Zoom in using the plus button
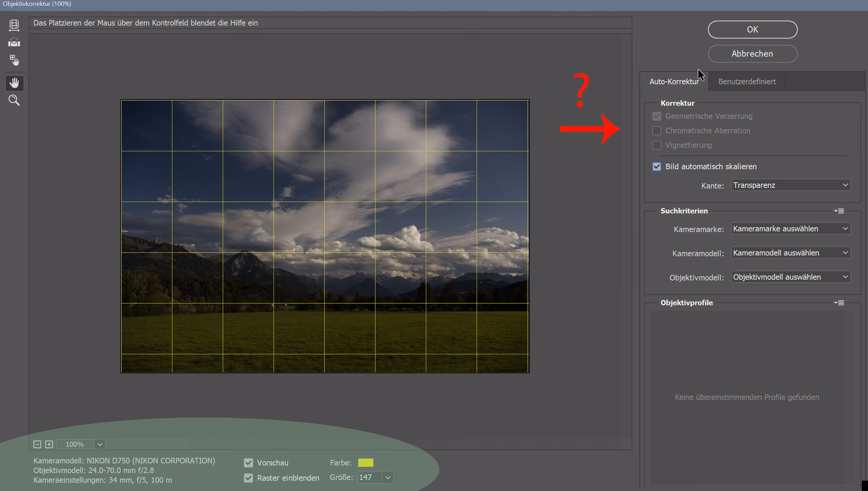Viewport: 868px width, 491px height. (x=49, y=444)
